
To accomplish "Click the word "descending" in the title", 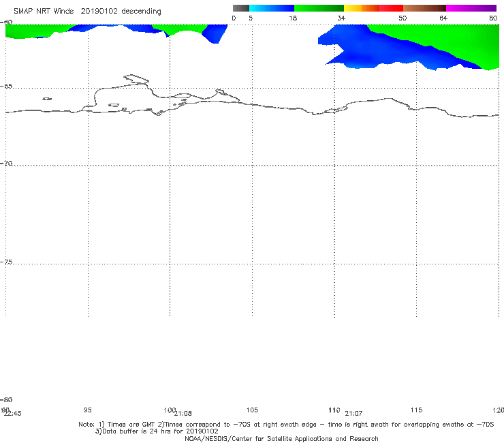I will point(142,12).
